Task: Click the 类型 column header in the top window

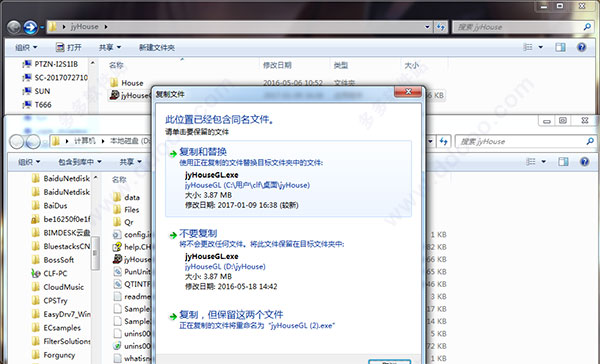Action: pos(341,65)
